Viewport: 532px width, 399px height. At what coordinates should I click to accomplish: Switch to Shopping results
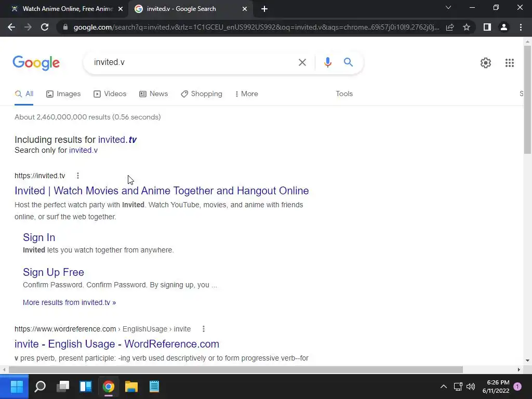click(202, 94)
